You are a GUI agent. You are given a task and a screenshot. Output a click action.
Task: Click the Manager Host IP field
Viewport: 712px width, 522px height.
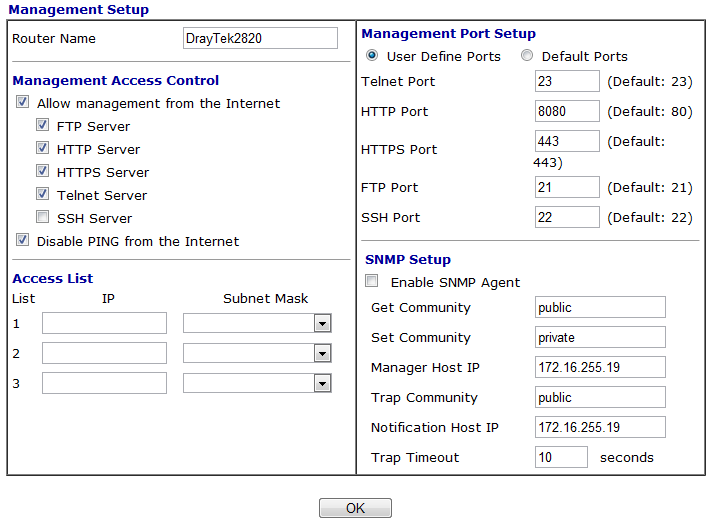point(600,367)
